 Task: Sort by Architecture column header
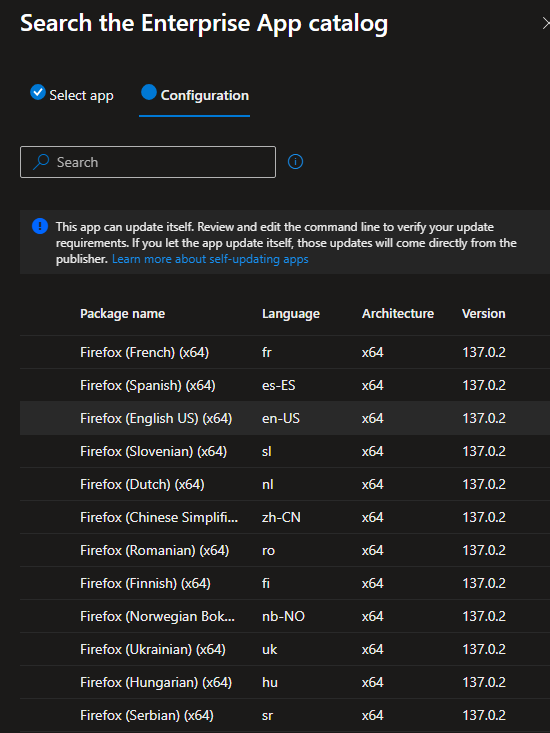pyautogui.click(x=398, y=314)
